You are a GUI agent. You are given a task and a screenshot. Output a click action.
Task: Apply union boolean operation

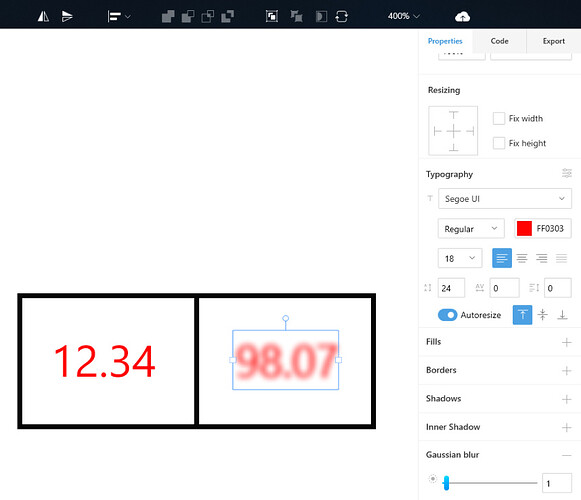click(168, 16)
